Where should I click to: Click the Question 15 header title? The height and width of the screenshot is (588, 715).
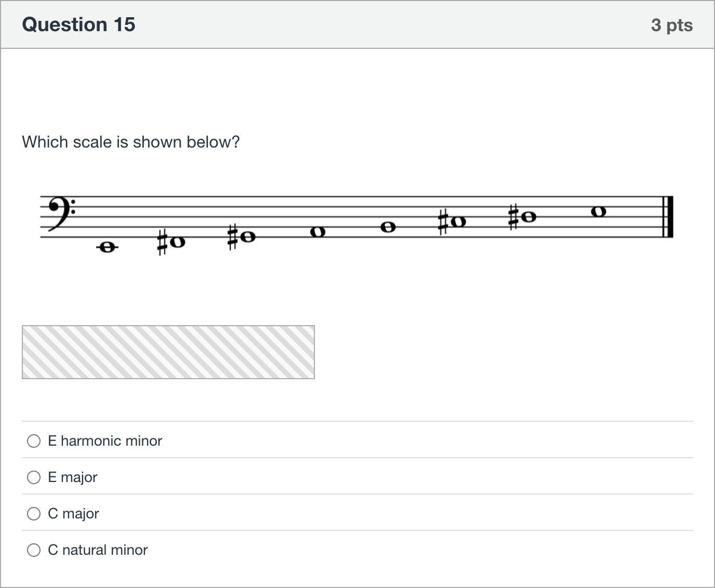click(78, 24)
